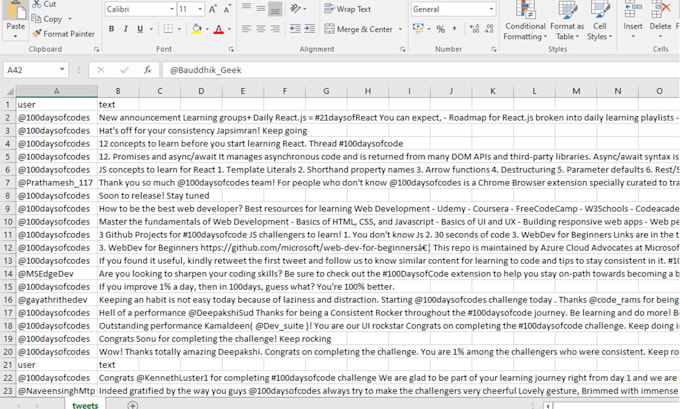This screenshot has height=409, width=680.
Task: Click the Insert Function fx icon
Action: tap(147, 70)
